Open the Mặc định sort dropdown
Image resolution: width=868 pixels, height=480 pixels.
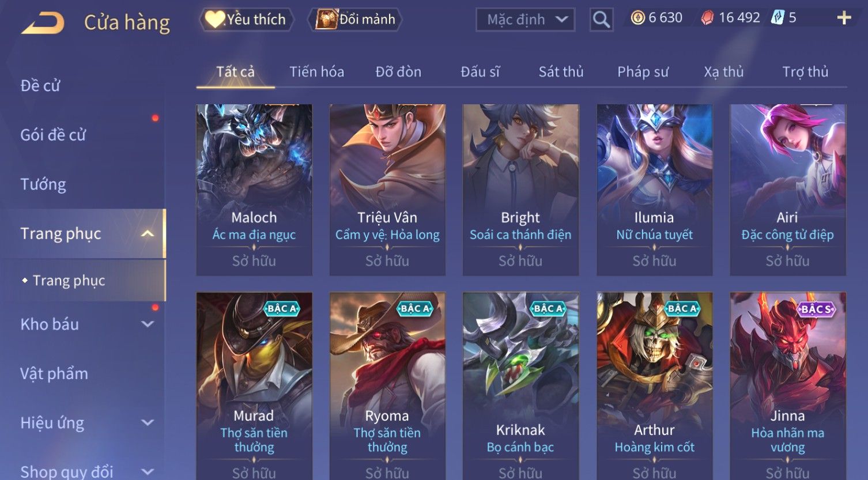point(525,20)
